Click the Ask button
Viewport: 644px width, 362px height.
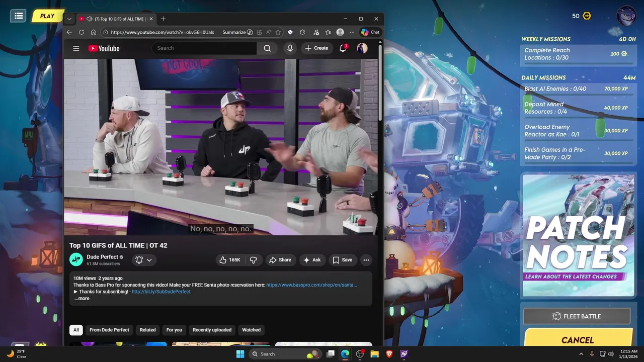[312, 260]
